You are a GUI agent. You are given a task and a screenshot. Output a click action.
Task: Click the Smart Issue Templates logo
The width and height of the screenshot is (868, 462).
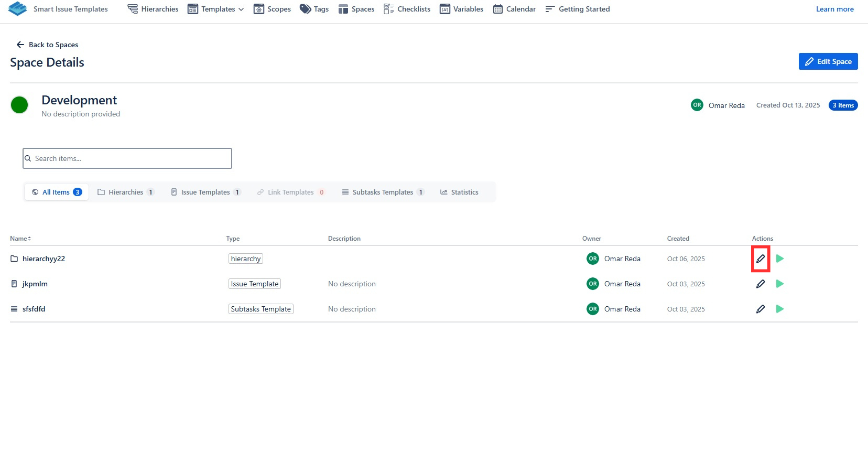coord(18,9)
